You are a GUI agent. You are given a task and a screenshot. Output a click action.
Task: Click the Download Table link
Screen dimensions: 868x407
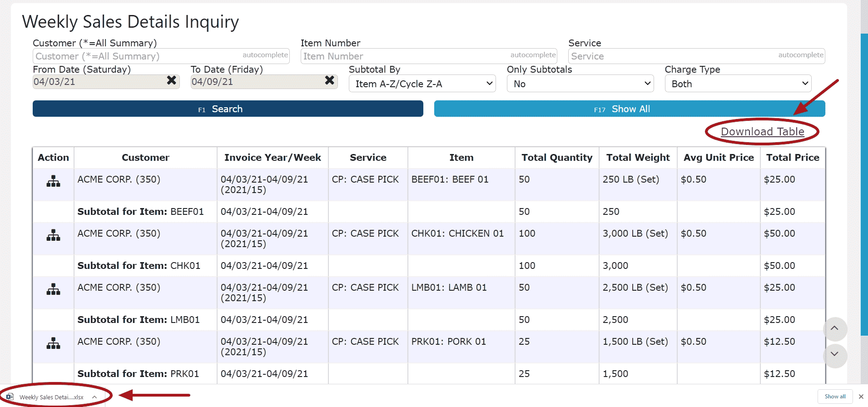point(762,132)
